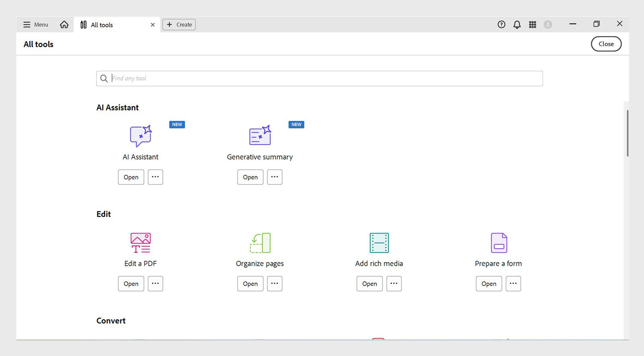Select the Generative summary tool icon
The image size is (644, 356).
coord(260,136)
